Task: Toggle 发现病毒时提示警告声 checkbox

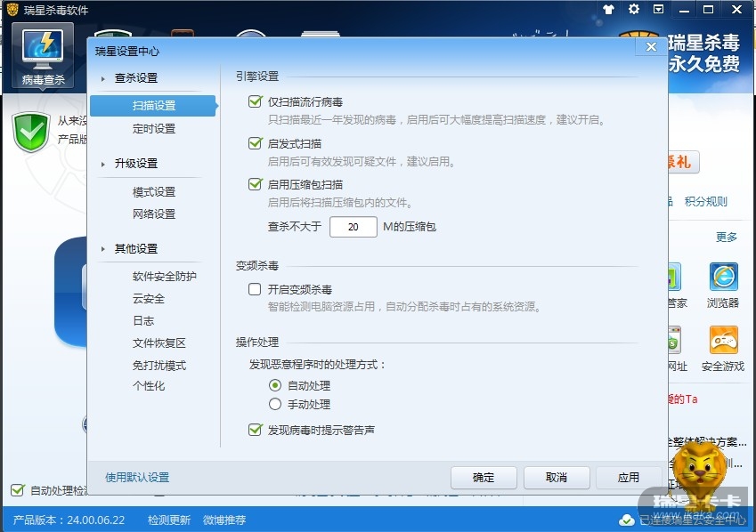Action: (255, 430)
